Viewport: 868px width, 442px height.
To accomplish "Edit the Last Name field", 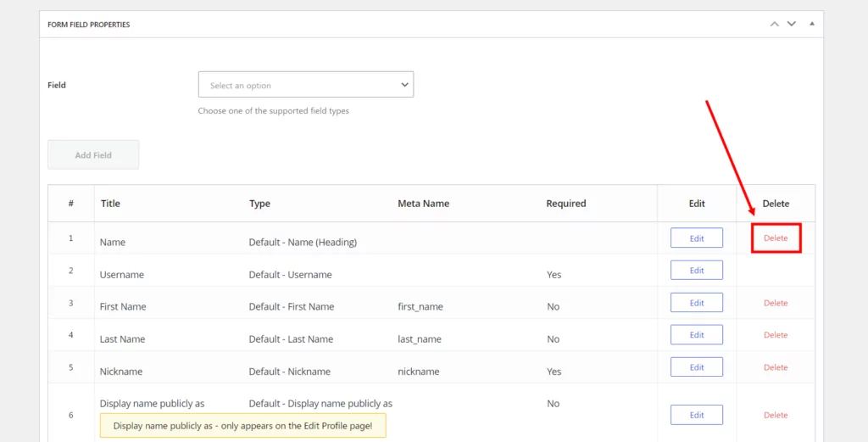I will coord(697,334).
